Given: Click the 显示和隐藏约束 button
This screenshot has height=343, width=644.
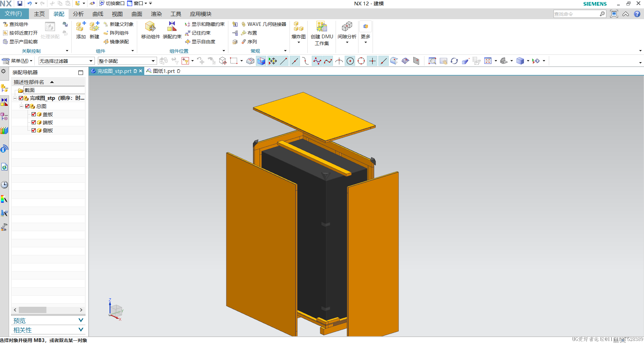Looking at the screenshot, I should point(204,24).
